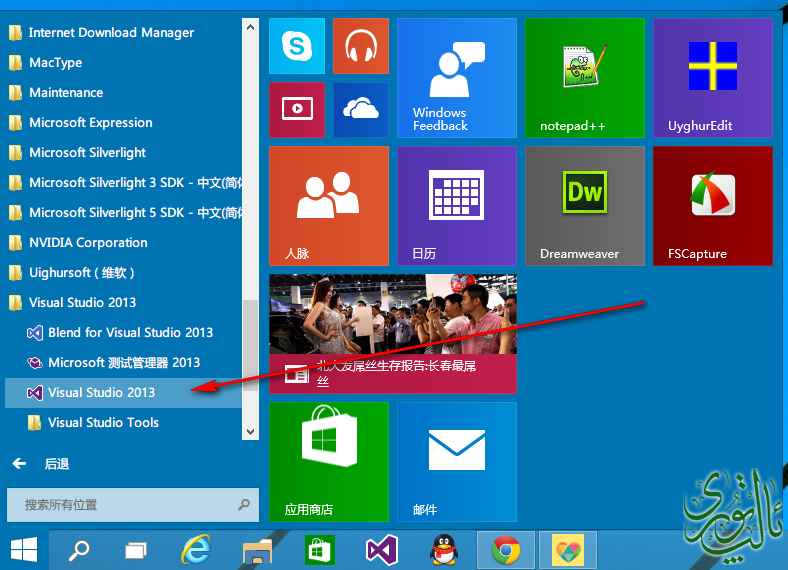Screen dimensions: 788x570
Task: Expand the Maintenance folder
Action: (123, 92)
